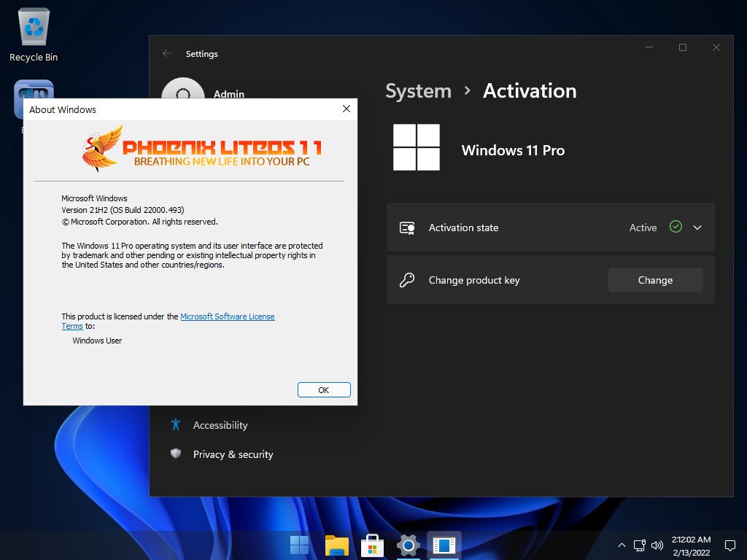
Task: Click the volume speaker tray icon
Action: 657,545
